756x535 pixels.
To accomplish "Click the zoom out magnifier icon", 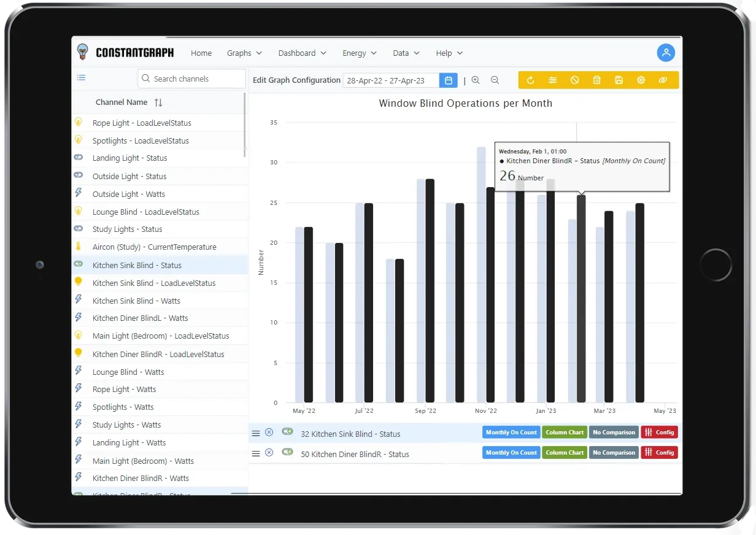I will [495, 80].
